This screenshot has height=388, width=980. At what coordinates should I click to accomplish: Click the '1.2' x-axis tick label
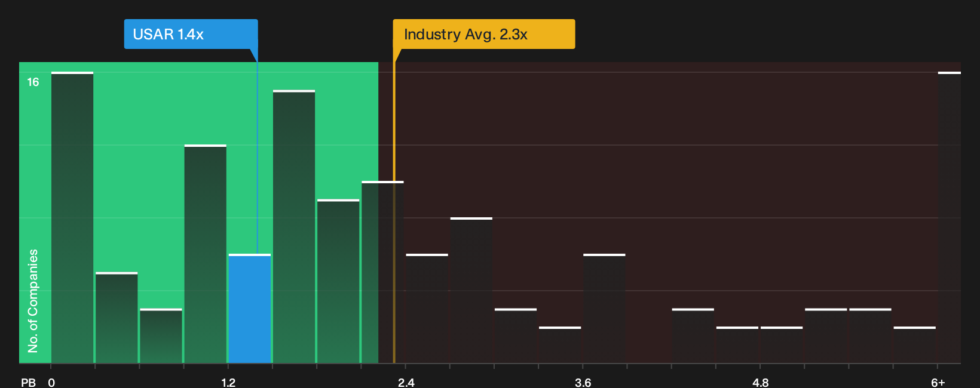(228, 383)
